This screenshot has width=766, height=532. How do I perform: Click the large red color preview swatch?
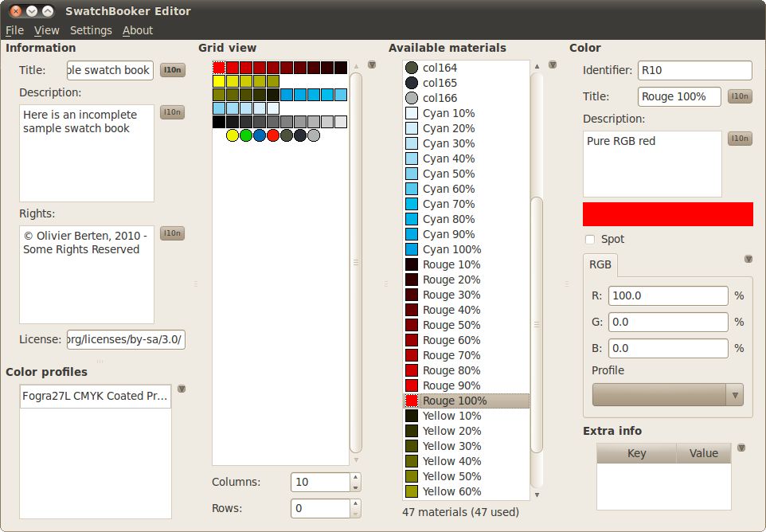[x=667, y=213]
